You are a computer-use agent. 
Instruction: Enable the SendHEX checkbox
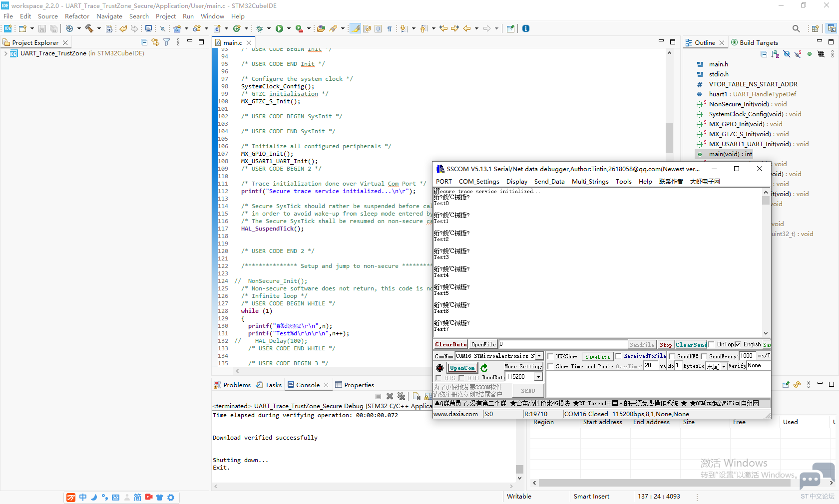coord(672,356)
